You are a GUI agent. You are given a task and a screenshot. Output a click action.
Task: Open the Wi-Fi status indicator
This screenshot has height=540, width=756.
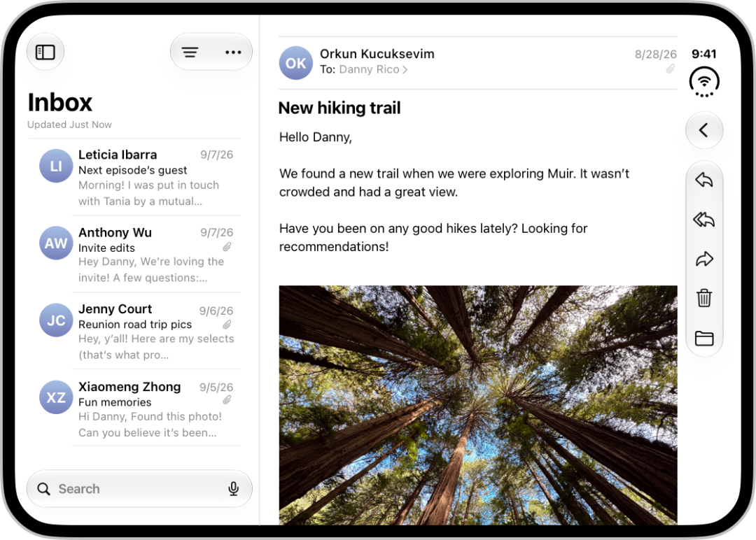click(704, 82)
